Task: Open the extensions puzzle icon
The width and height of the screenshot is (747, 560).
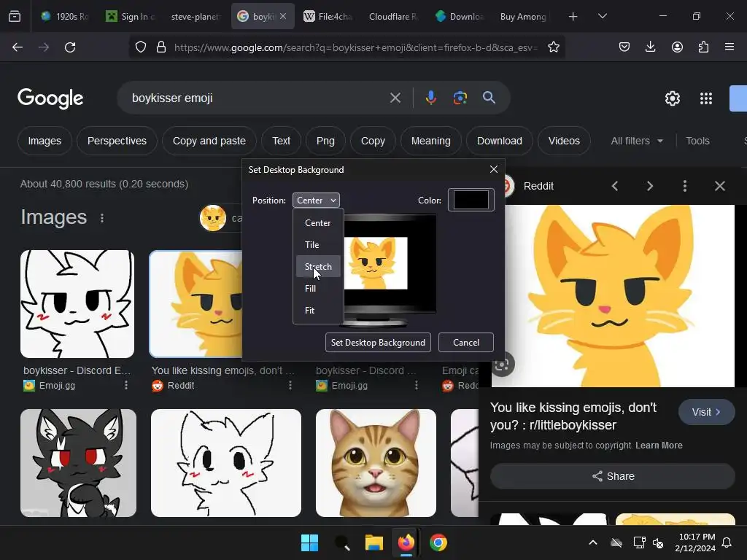Action: pos(703,47)
